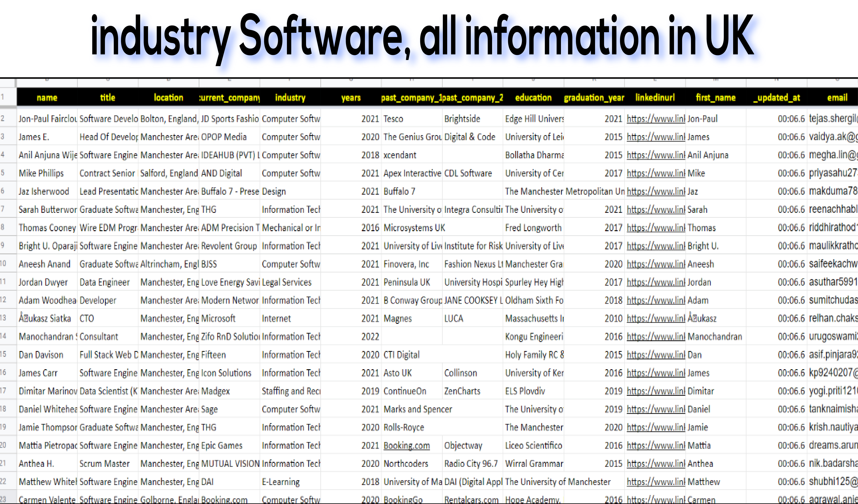Click the "Epic Games" company cell

(x=221, y=445)
